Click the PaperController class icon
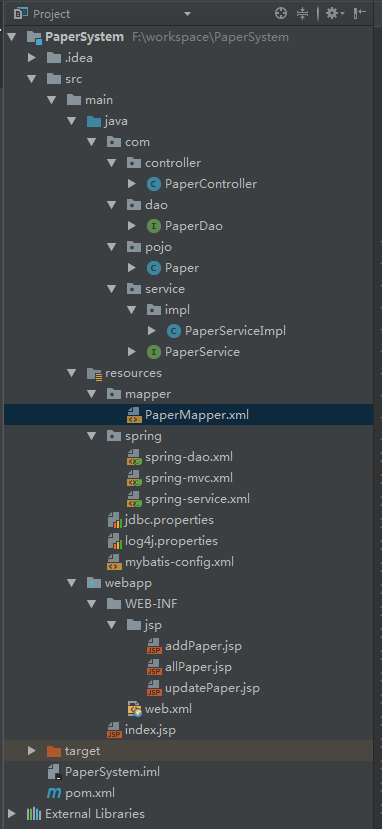This screenshot has height=829, width=382. tap(153, 184)
